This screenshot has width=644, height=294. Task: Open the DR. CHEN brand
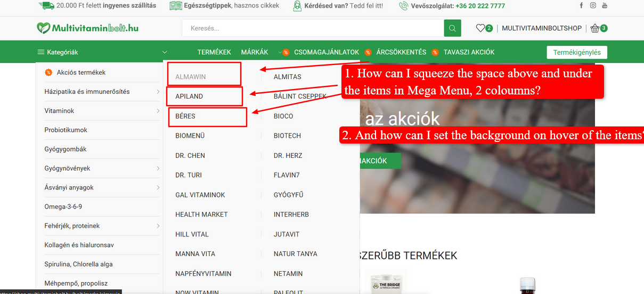click(190, 156)
